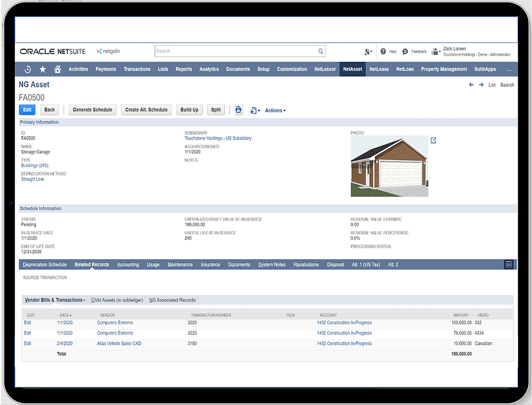Expand the more menu ellipsis

tap(509, 69)
